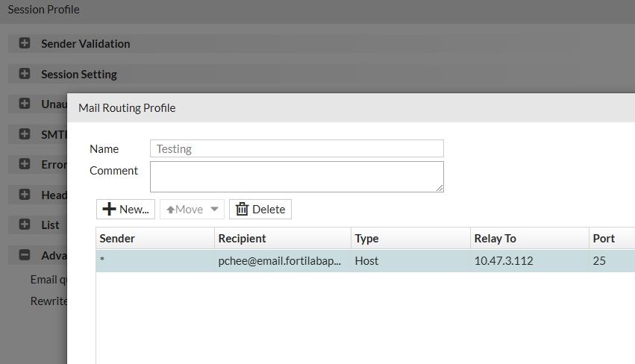Click the Relay To column header
This screenshot has width=635, height=364.
(529, 239)
